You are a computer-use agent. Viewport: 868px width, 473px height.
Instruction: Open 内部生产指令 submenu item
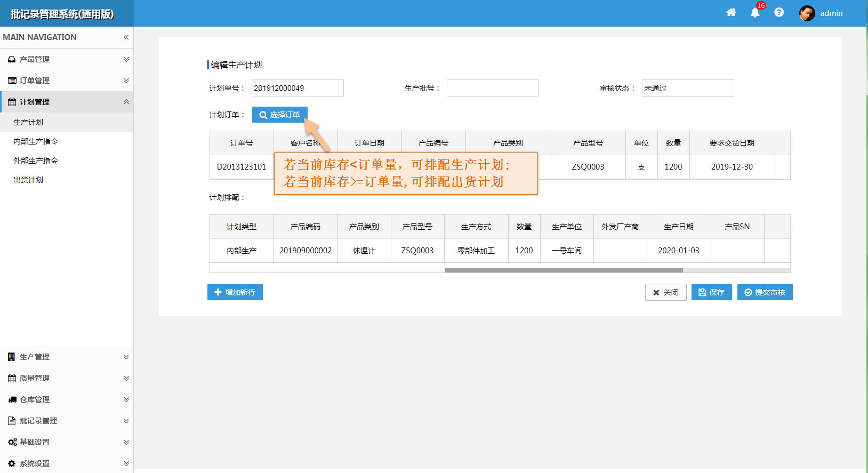click(36, 141)
